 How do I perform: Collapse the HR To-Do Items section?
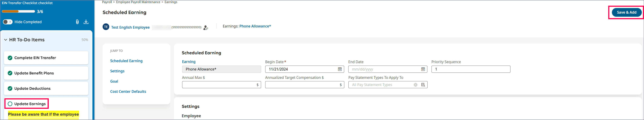[5, 40]
